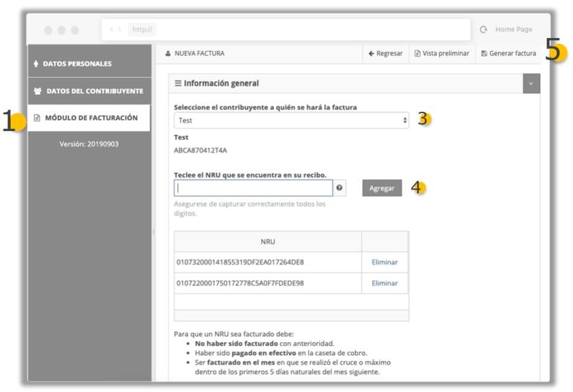Click the browser back arrow

pos(111,29)
